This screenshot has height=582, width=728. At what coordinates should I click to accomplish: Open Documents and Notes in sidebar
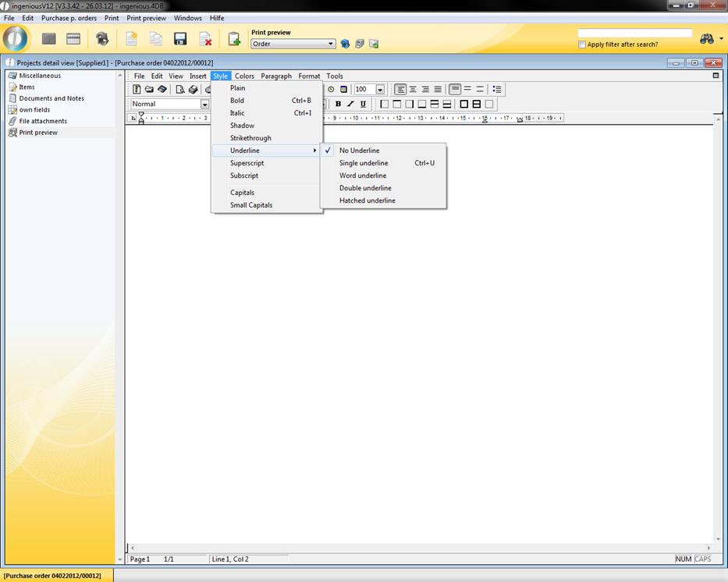coord(51,98)
